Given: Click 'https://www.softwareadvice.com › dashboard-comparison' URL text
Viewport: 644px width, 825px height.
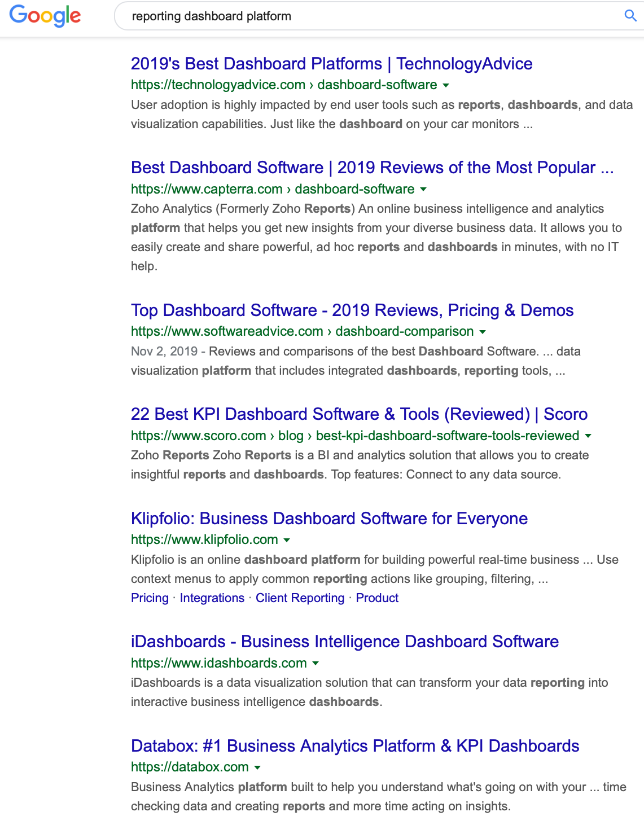Looking at the screenshot, I should [303, 331].
